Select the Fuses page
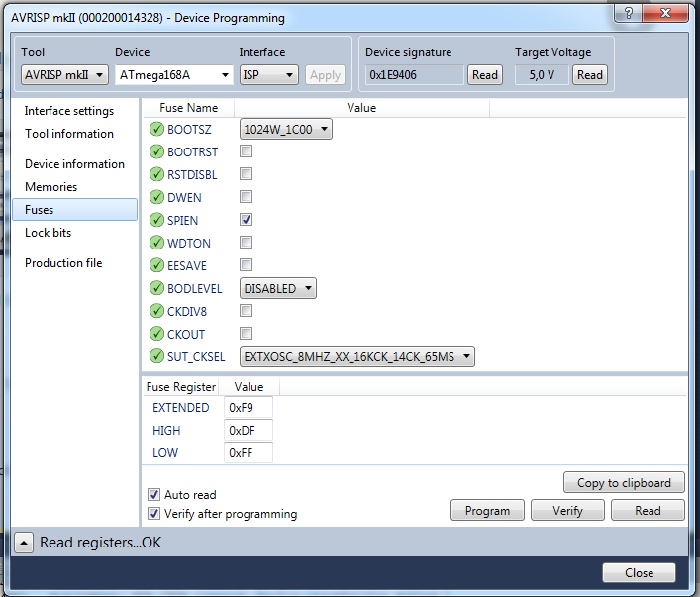The height and width of the screenshot is (597, 700). (75, 210)
